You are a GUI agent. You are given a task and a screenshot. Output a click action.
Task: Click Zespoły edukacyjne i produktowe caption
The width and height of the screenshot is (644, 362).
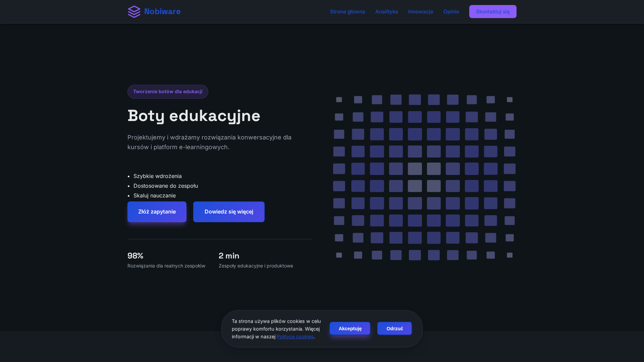256,266
